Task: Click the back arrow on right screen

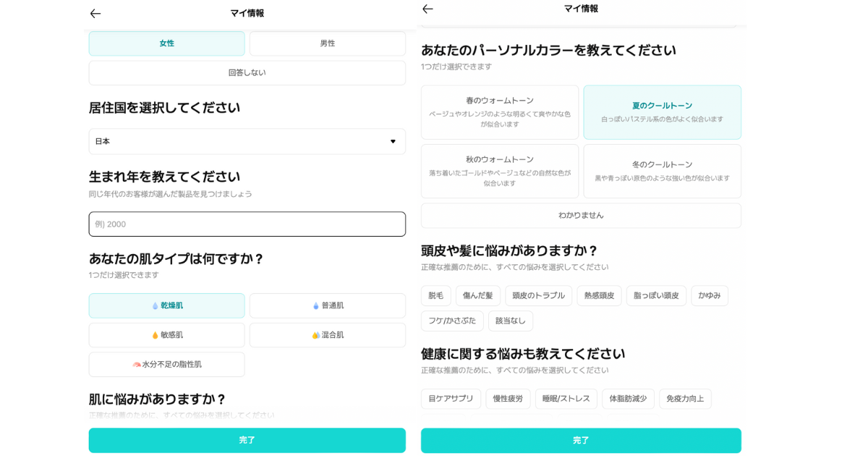Action: click(427, 9)
